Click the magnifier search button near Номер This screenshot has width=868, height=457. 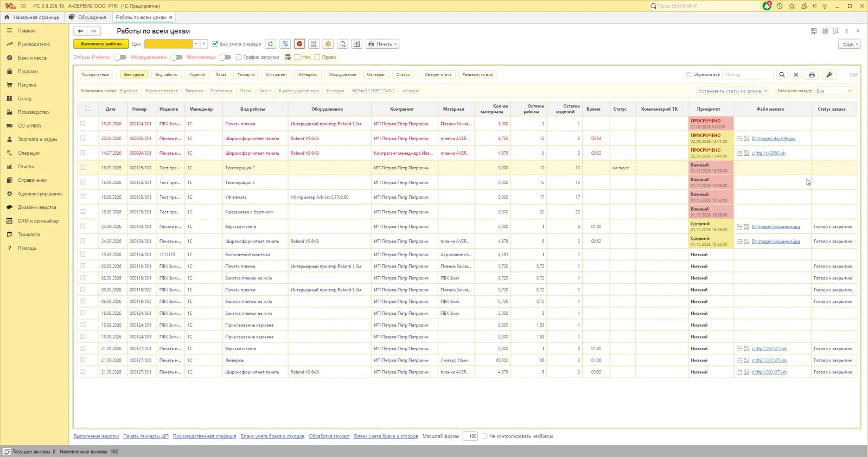782,75
